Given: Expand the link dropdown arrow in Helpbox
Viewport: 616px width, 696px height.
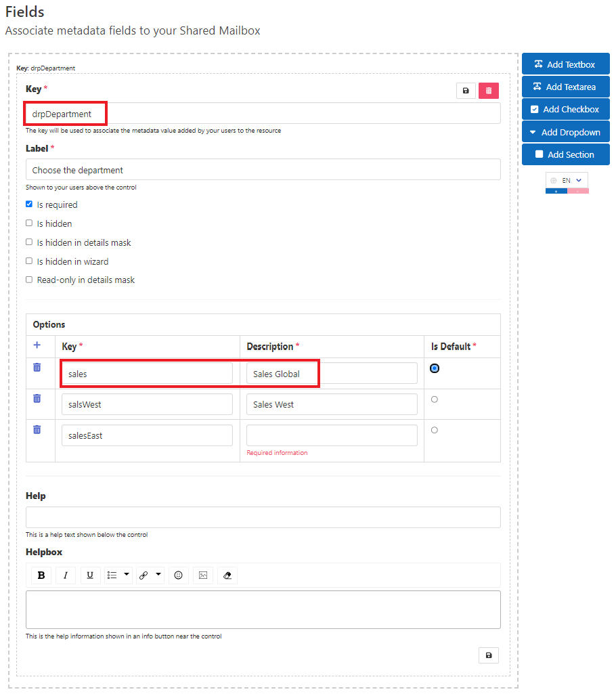Looking at the screenshot, I should [x=158, y=575].
